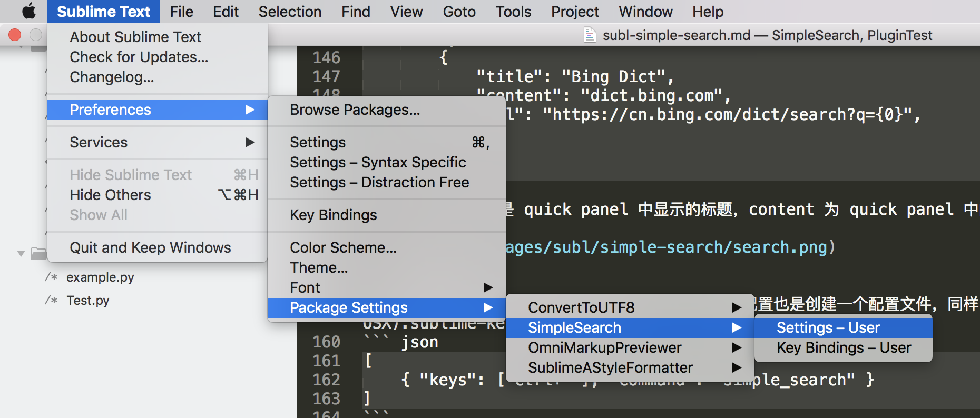Open the File menu
This screenshot has width=980, height=418.
tap(182, 12)
